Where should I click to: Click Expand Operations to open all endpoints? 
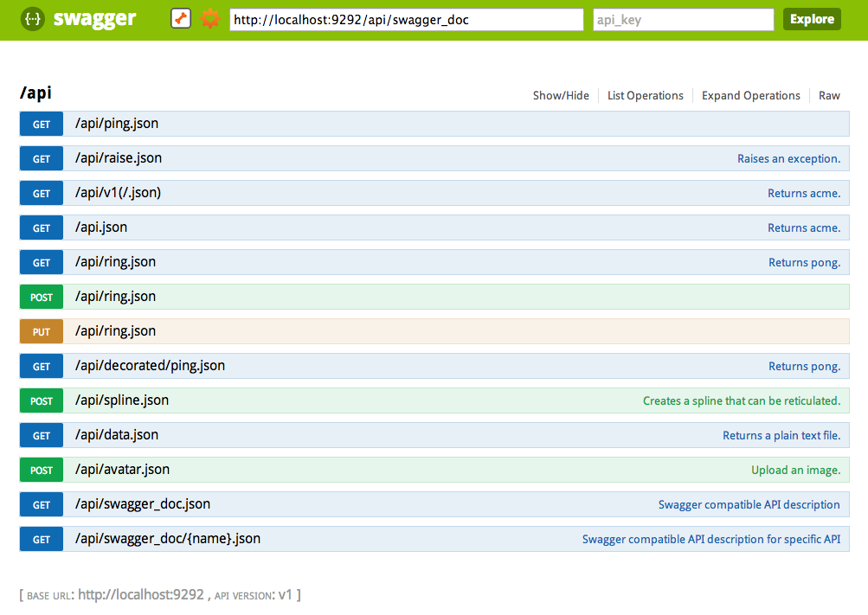[x=750, y=95]
